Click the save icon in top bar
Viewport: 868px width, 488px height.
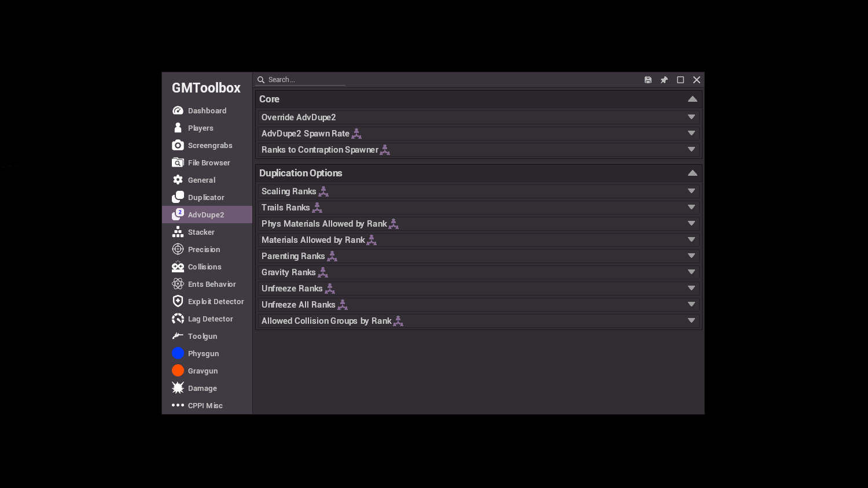pos(648,80)
